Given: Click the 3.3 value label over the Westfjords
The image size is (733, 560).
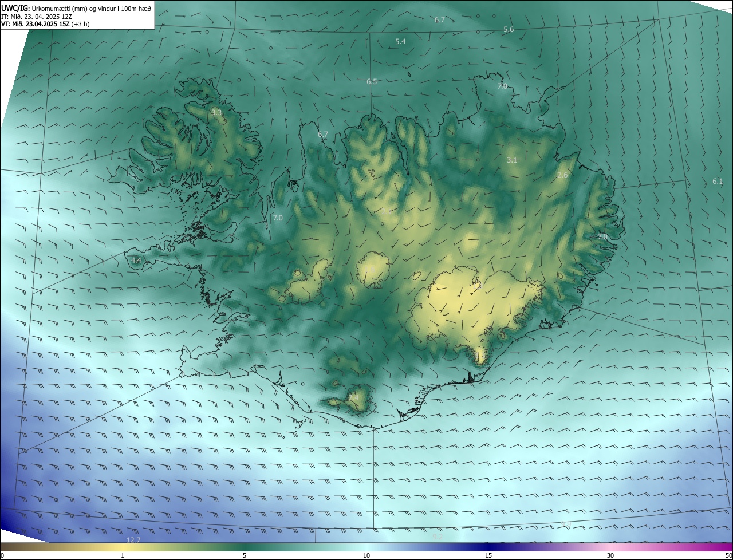Looking at the screenshot, I should coord(216,113).
